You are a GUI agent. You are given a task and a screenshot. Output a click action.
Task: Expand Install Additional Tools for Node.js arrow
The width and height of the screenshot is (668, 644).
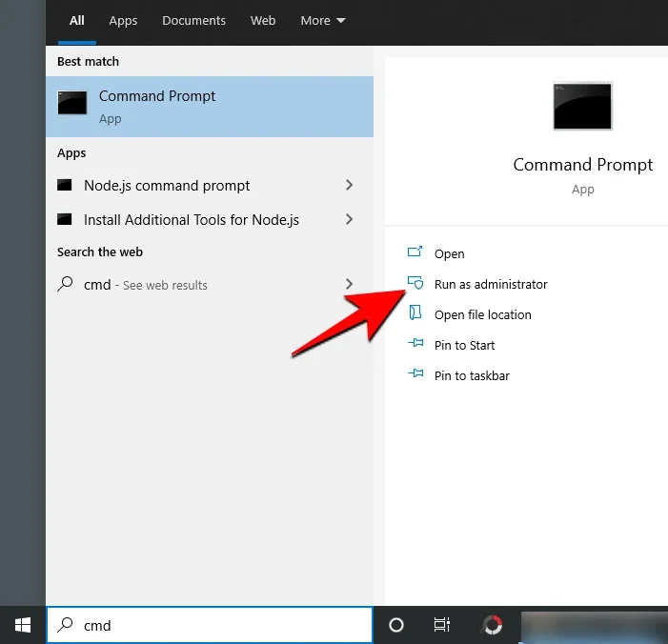[349, 219]
